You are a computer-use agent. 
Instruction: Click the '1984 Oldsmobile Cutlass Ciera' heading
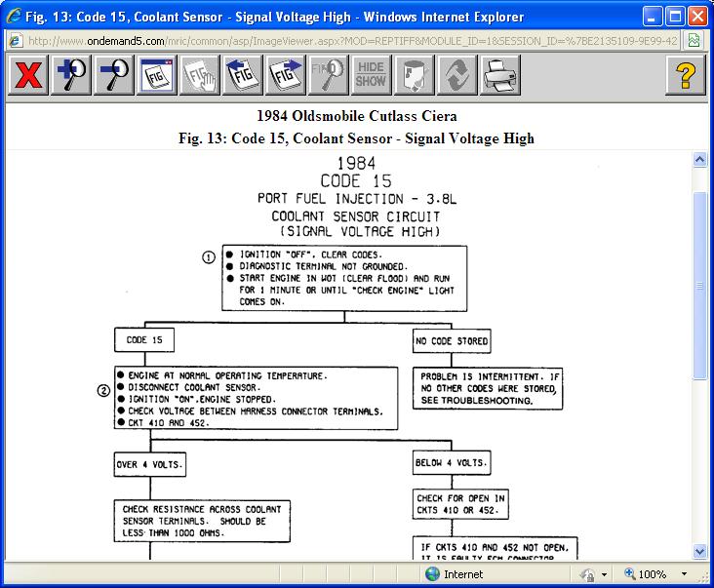(357, 116)
